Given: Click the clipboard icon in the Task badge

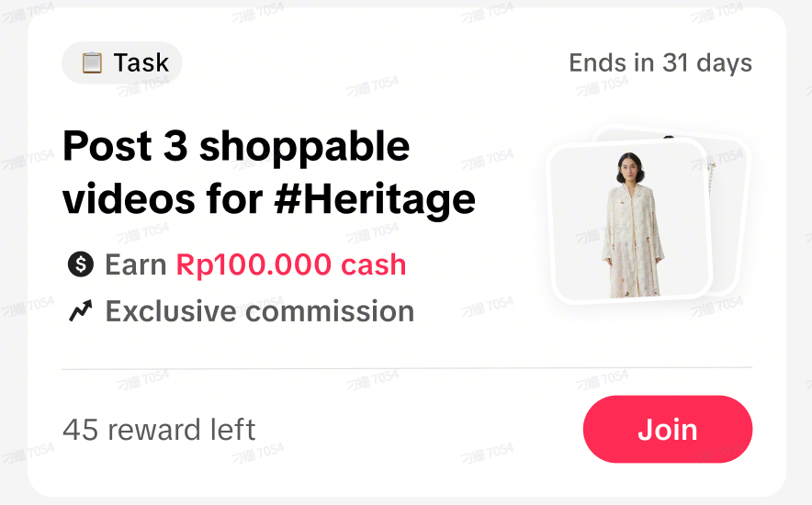Looking at the screenshot, I should (x=92, y=63).
